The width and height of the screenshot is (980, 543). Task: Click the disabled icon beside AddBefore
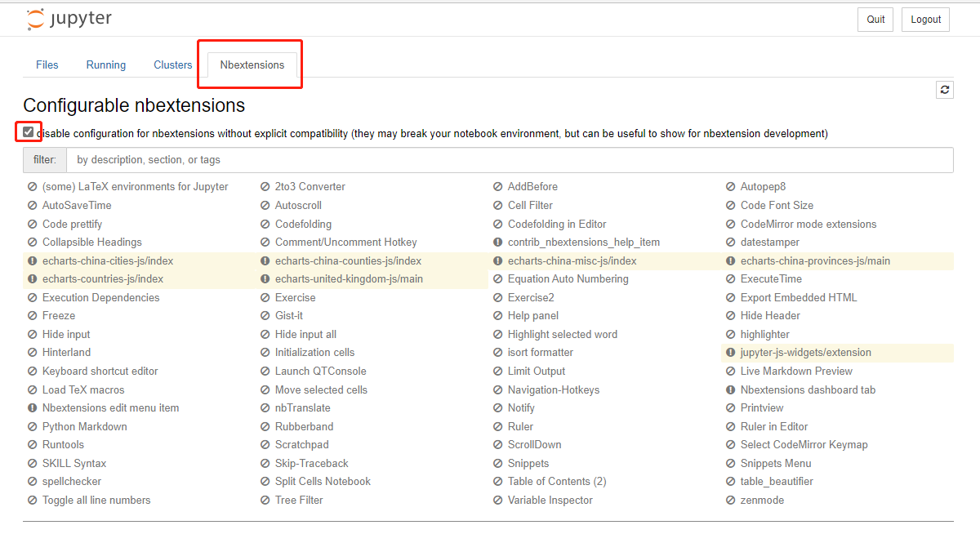pyautogui.click(x=498, y=187)
